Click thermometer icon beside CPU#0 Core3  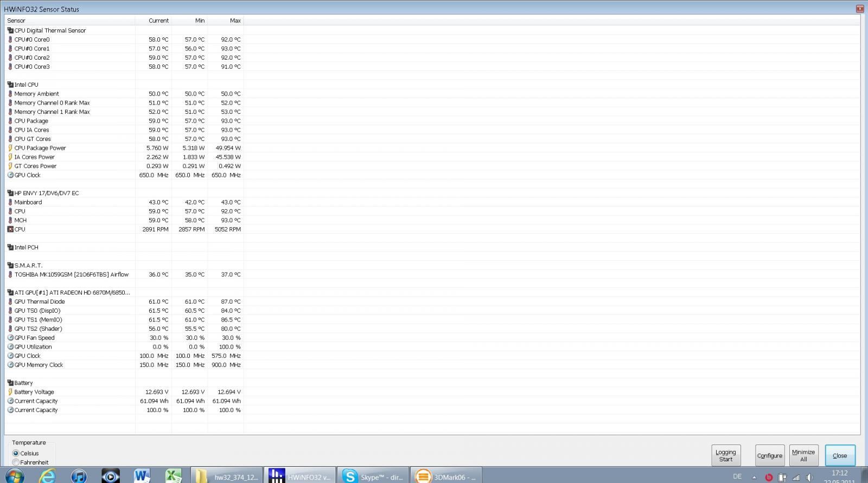click(10, 67)
